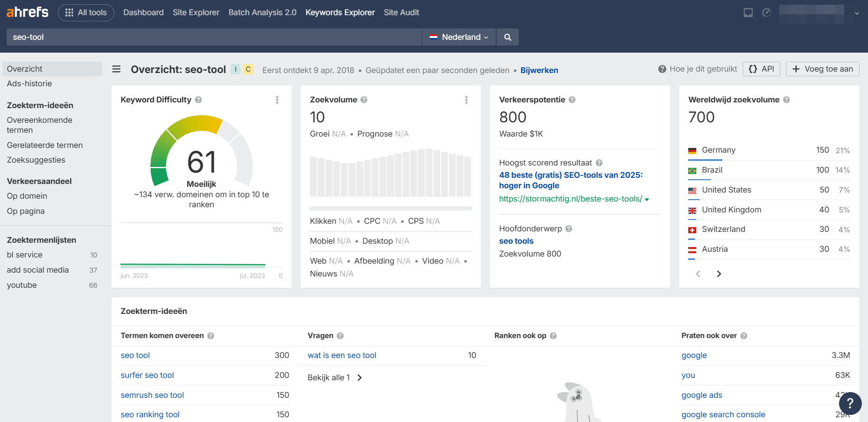Open 'seo tools' parent topic link
The image size is (868, 422).
click(x=516, y=241)
